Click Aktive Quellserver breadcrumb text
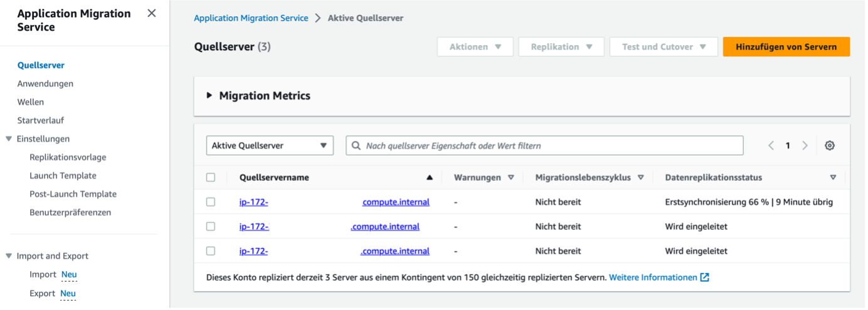 click(366, 18)
